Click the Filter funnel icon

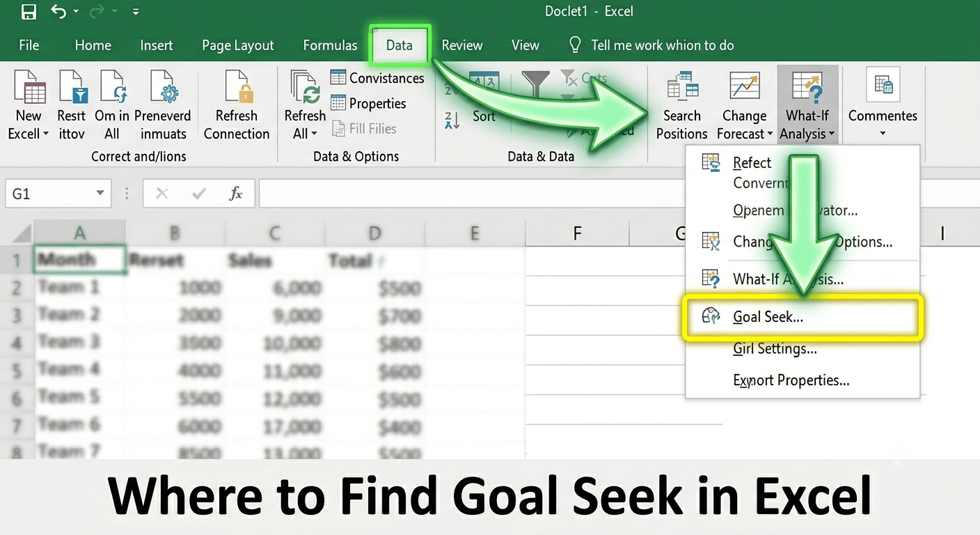click(x=535, y=85)
